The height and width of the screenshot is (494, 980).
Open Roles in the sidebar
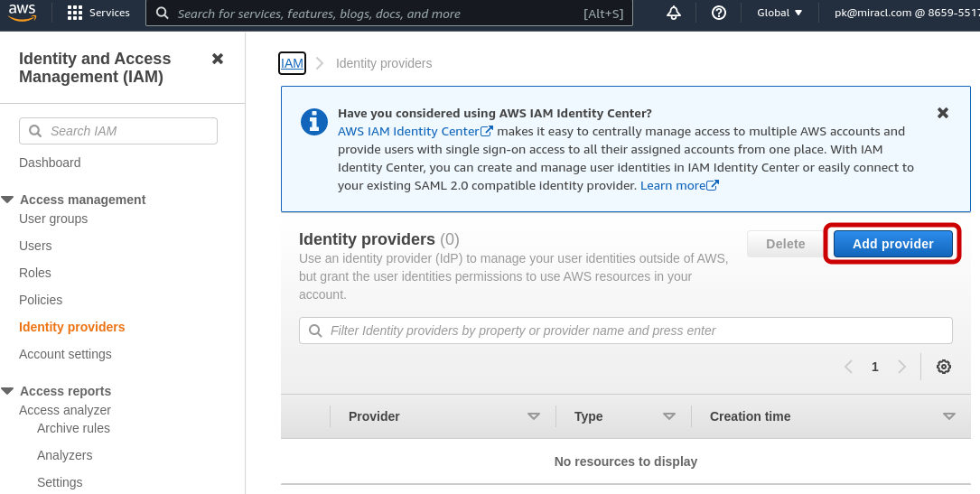tap(35, 273)
